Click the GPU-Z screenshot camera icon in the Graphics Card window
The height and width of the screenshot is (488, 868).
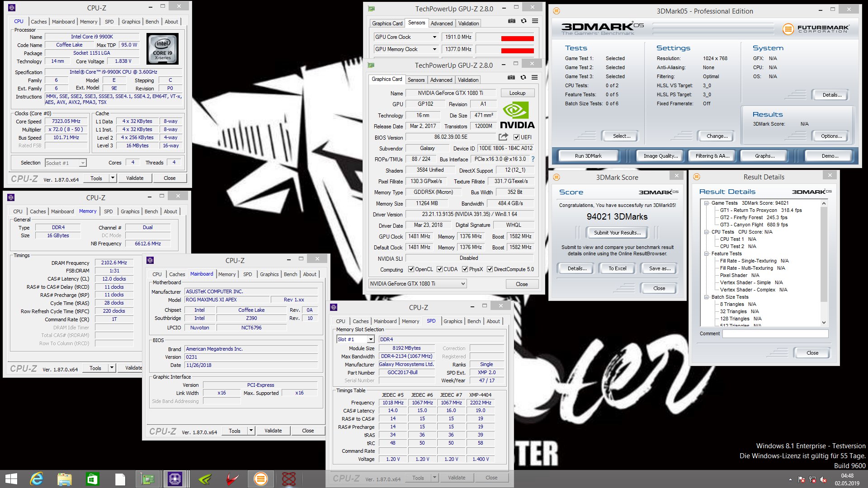511,77
